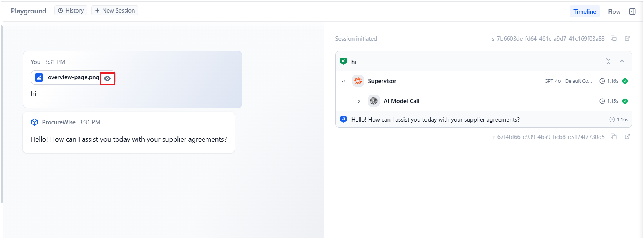Collapse the hi trace with the up chevron
The width and height of the screenshot is (644, 239).
click(622, 61)
